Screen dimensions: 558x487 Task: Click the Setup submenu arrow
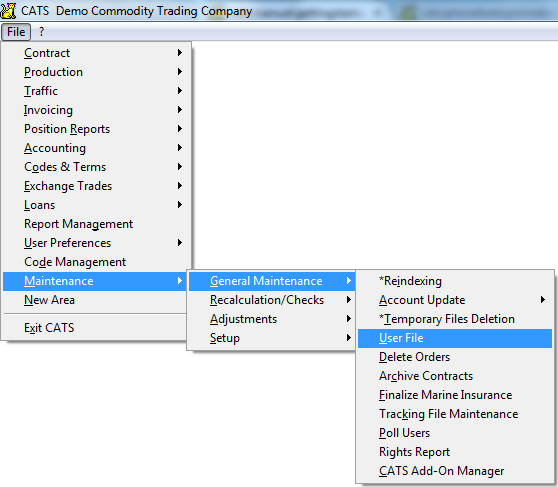click(349, 337)
